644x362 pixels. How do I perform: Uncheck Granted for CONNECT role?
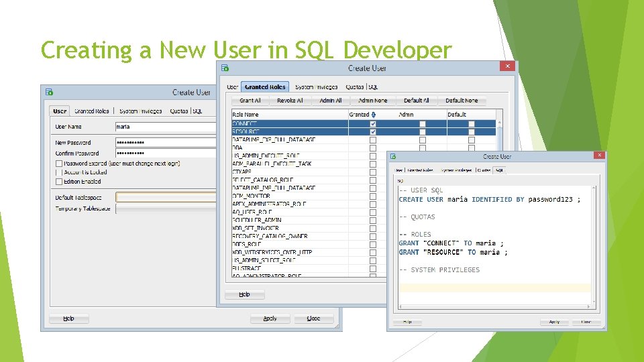pyautogui.click(x=372, y=123)
